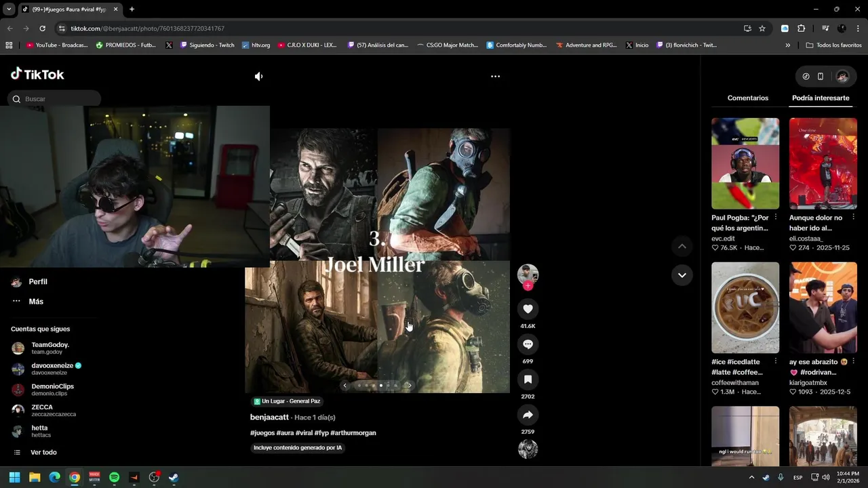Screen dimensions: 868x488
Task: Click the #juegos hashtag
Action: point(262,433)
